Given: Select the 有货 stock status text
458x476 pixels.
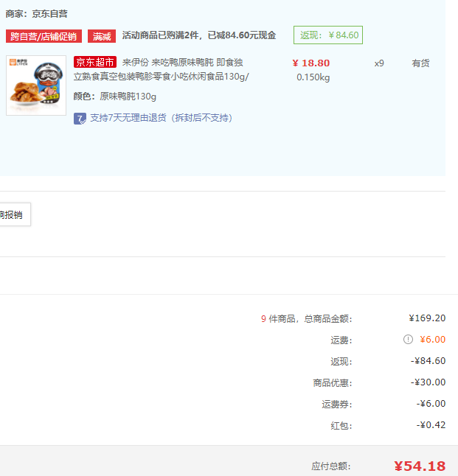Looking at the screenshot, I should (x=420, y=63).
